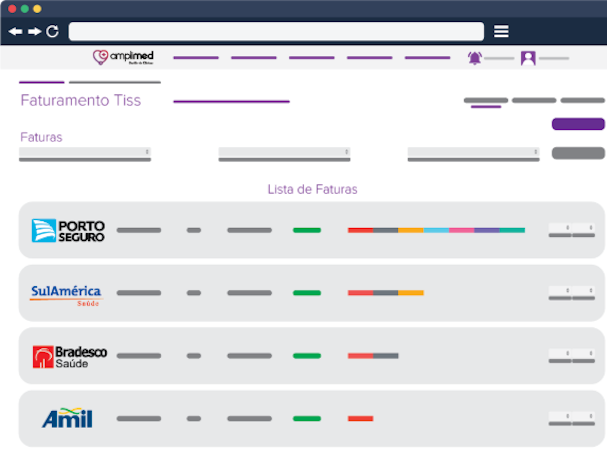This screenshot has height=450, width=607.
Task: Open the browser hamburger menu
Action: pyautogui.click(x=501, y=31)
